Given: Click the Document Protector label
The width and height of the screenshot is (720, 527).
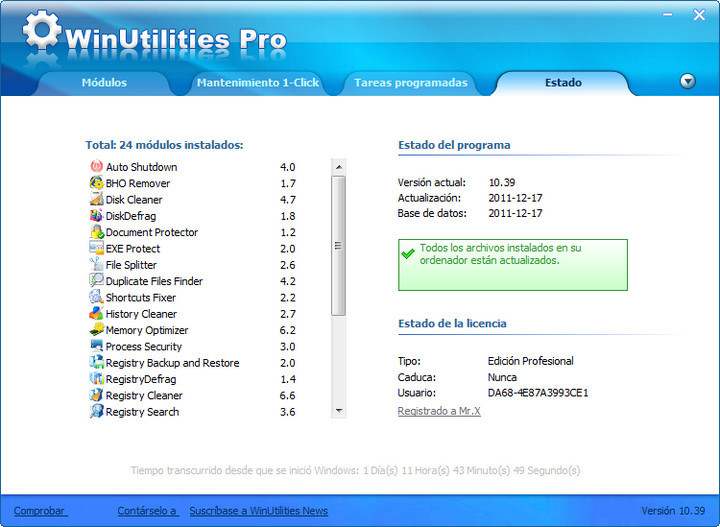Looking at the screenshot, I should [x=152, y=232].
